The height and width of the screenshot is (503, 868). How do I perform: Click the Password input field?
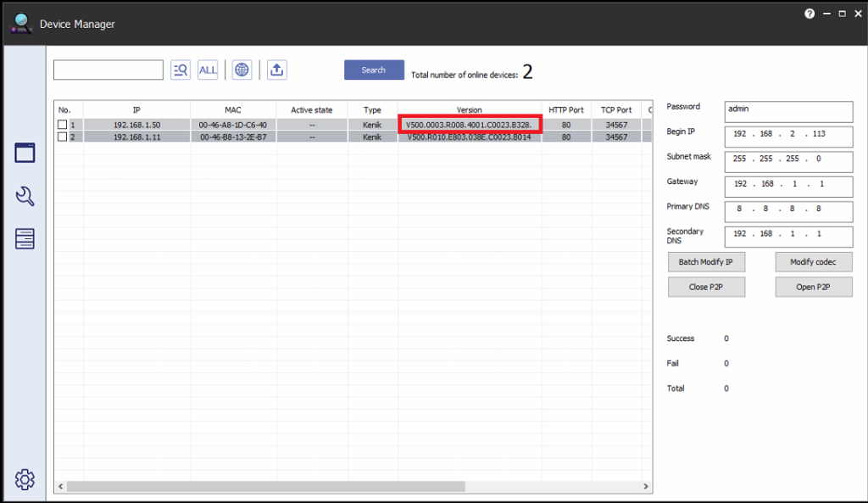tap(788, 112)
